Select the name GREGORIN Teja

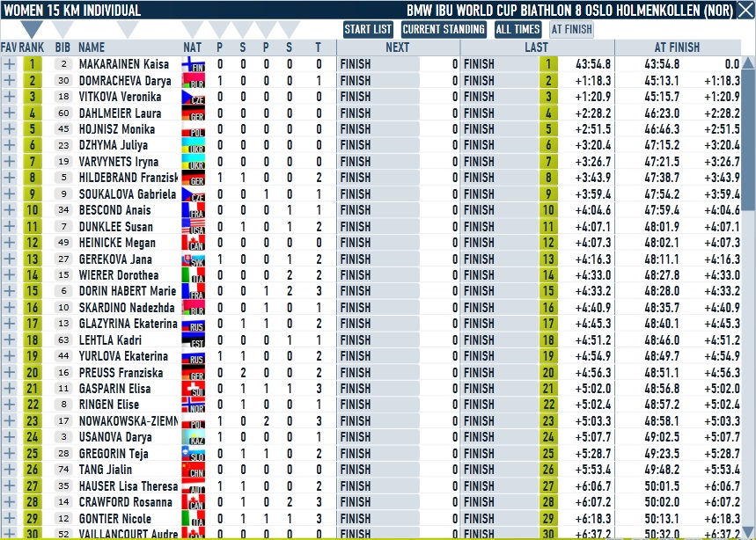(114, 454)
